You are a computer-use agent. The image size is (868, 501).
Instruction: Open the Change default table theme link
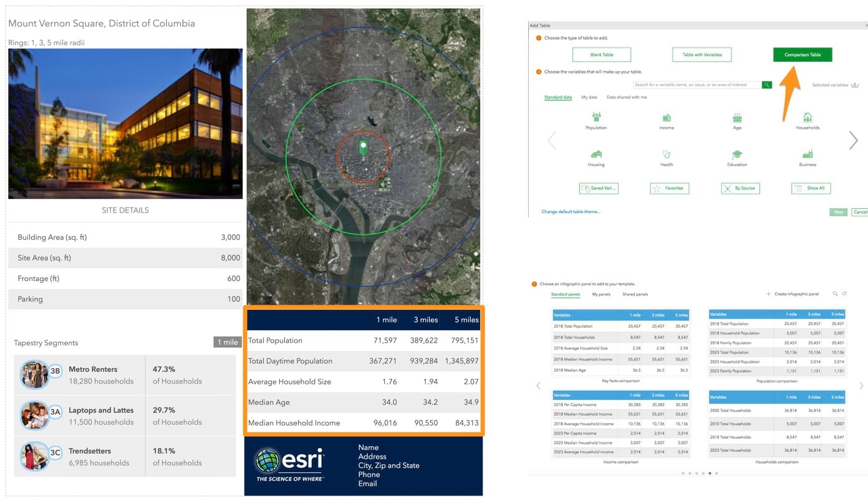pos(571,212)
